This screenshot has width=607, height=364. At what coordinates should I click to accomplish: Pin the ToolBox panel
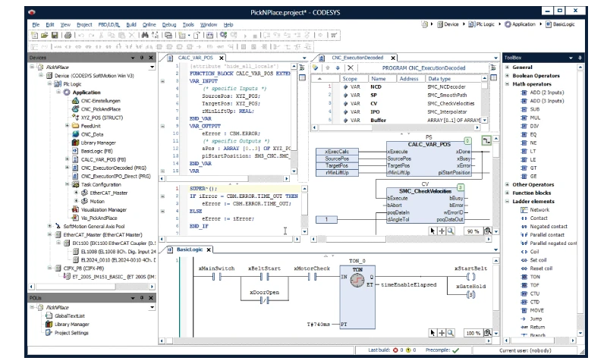pyautogui.click(x=580, y=58)
